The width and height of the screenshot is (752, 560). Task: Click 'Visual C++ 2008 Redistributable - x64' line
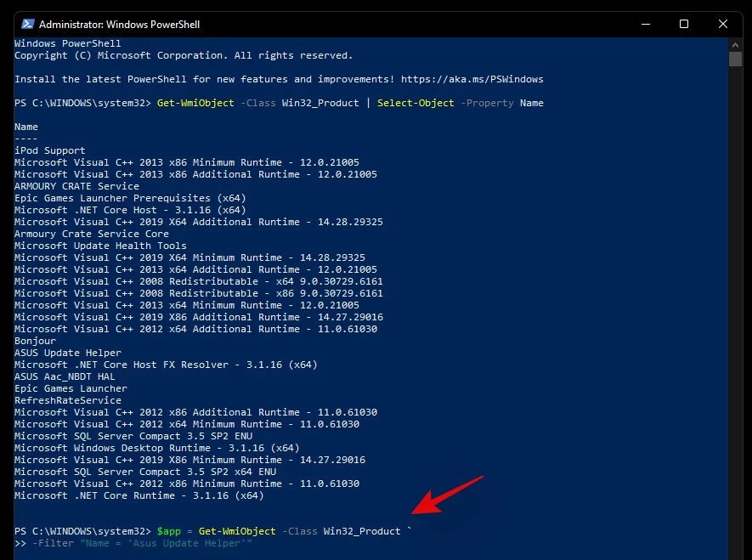[199, 281]
